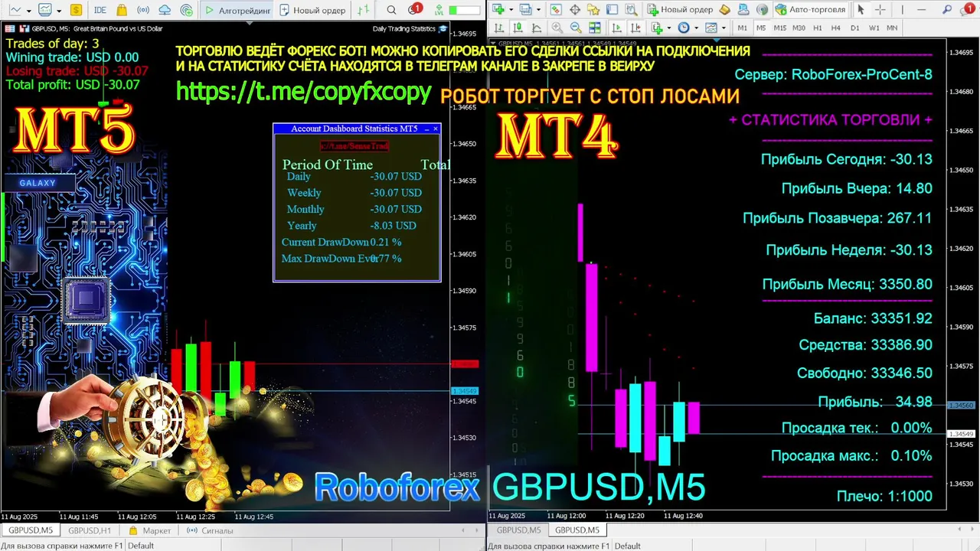Expand the line chart type dropdown in MT5
Image resolution: width=980 pixels, height=551 pixels.
point(29,11)
